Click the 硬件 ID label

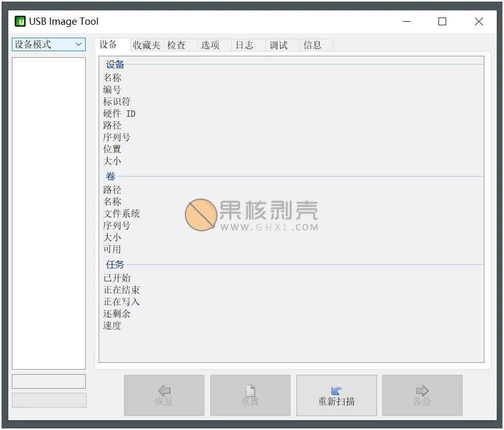pyautogui.click(x=119, y=114)
